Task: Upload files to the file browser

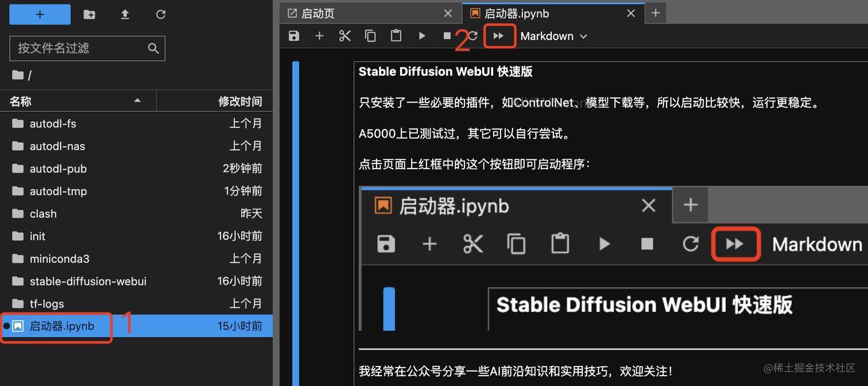Action: [125, 14]
